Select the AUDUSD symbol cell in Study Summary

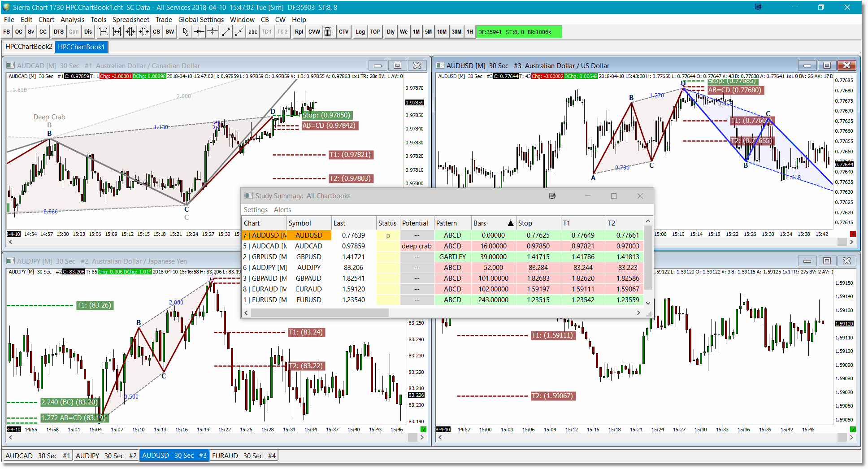click(309, 235)
